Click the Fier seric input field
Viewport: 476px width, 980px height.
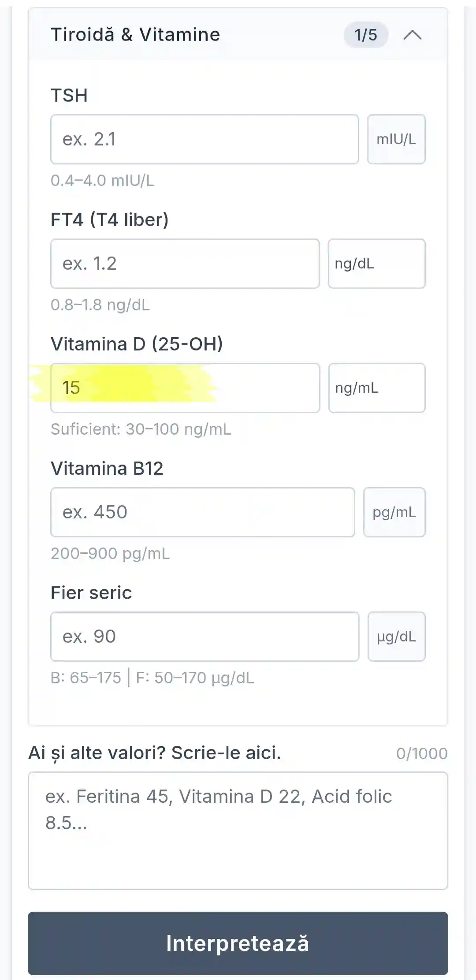[x=205, y=636]
